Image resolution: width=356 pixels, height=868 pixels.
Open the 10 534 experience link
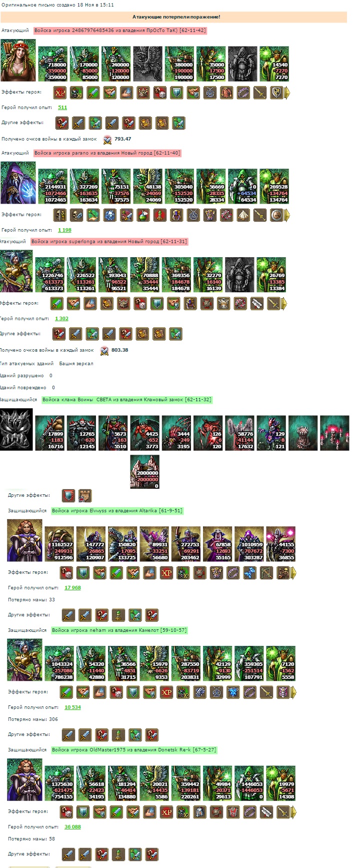[x=72, y=707]
